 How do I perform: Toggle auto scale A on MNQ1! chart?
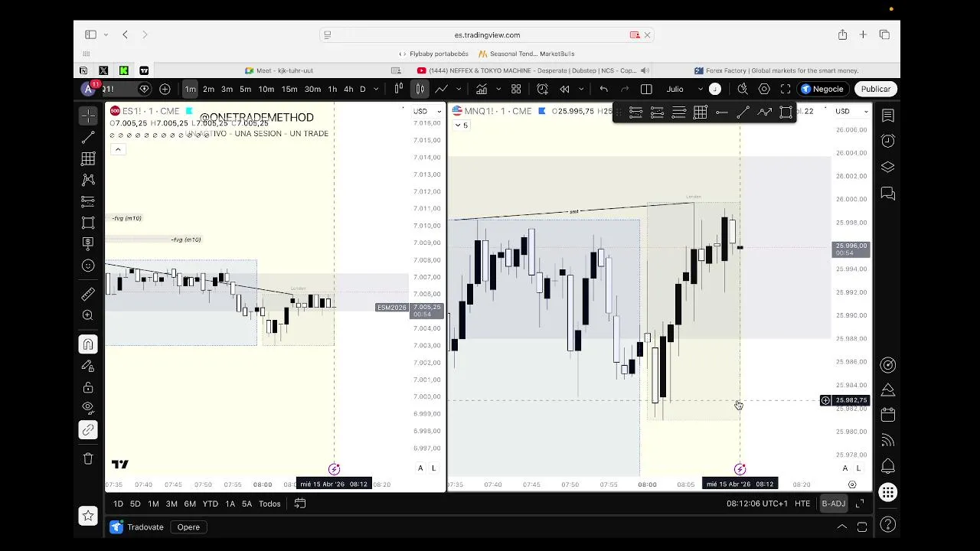[x=845, y=468]
